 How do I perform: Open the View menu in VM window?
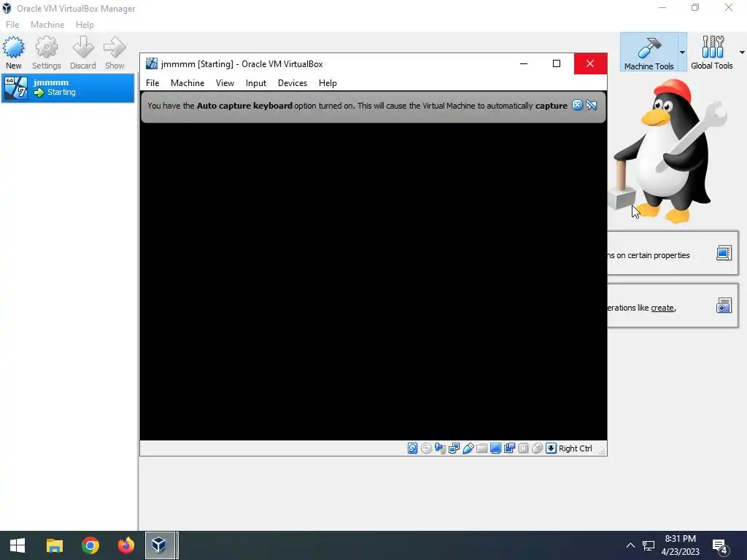(x=225, y=83)
